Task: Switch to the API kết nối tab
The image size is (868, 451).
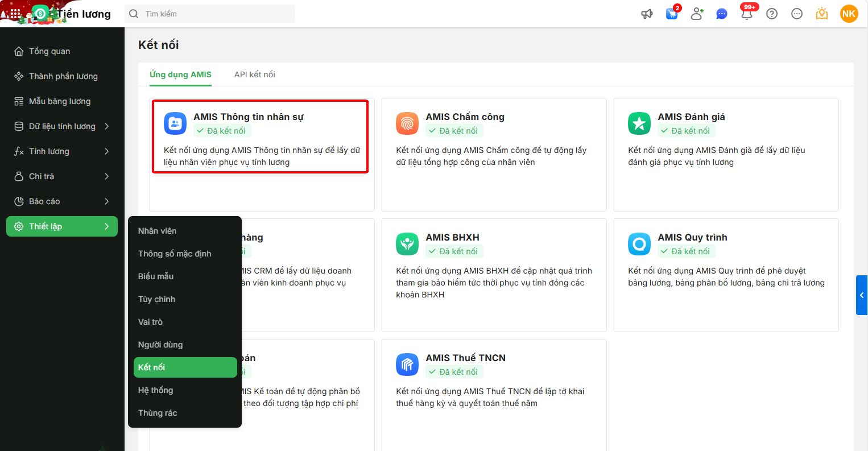Action: click(255, 75)
